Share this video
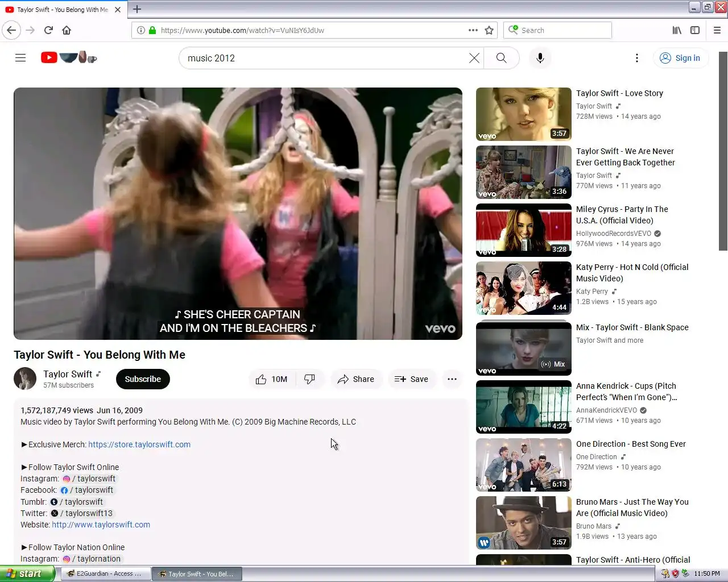 coord(355,379)
